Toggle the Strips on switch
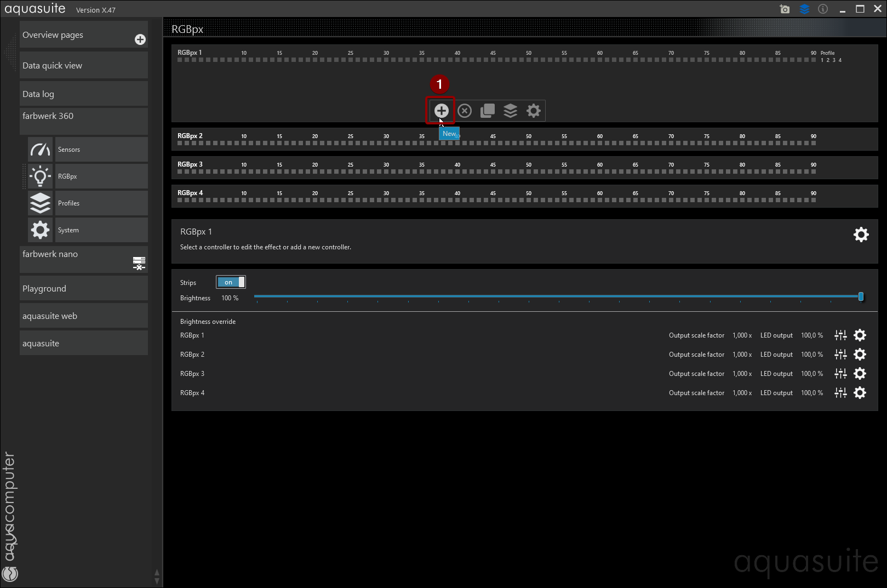 [231, 282]
